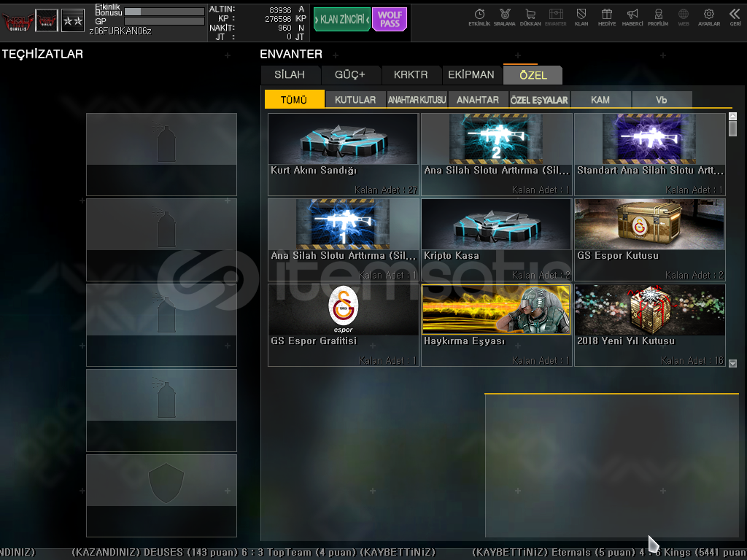Open the Dükkan shop cart icon
The height and width of the screenshot is (560, 747).
pyautogui.click(x=530, y=16)
